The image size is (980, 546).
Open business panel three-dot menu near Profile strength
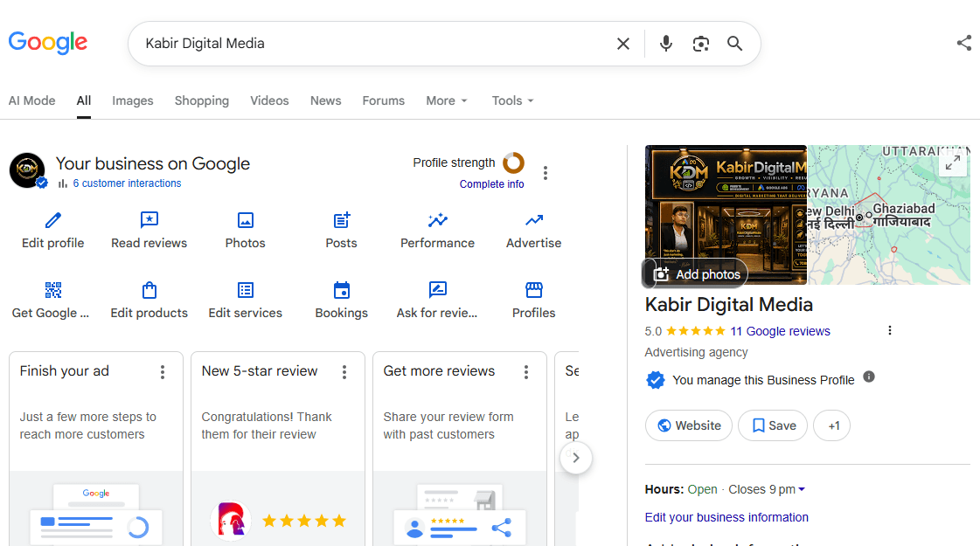(546, 173)
